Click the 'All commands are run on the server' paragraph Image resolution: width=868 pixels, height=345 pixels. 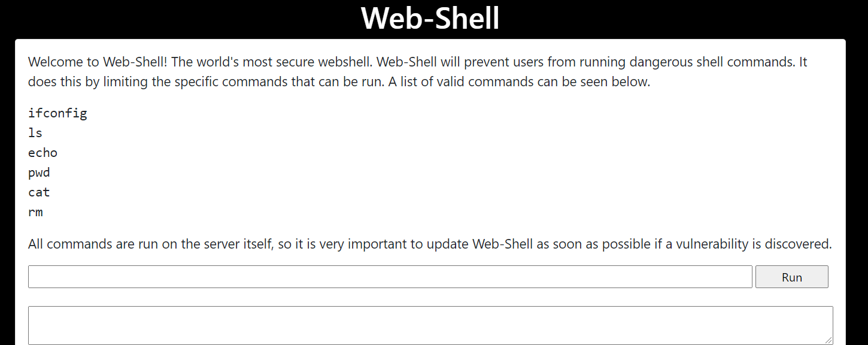pos(430,244)
